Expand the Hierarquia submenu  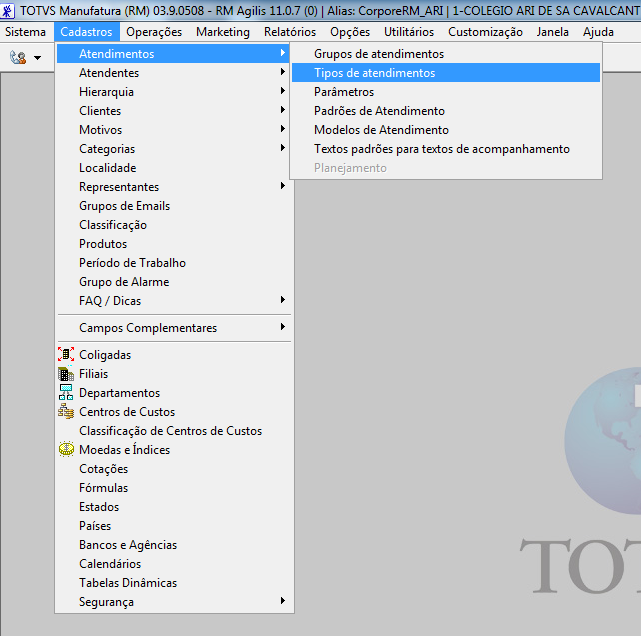coord(175,92)
